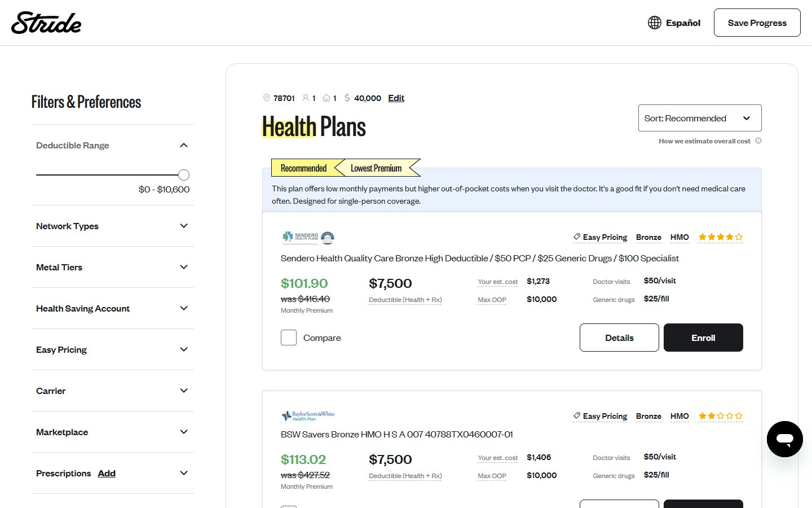Click Add link beside Prescriptions

click(107, 473)
